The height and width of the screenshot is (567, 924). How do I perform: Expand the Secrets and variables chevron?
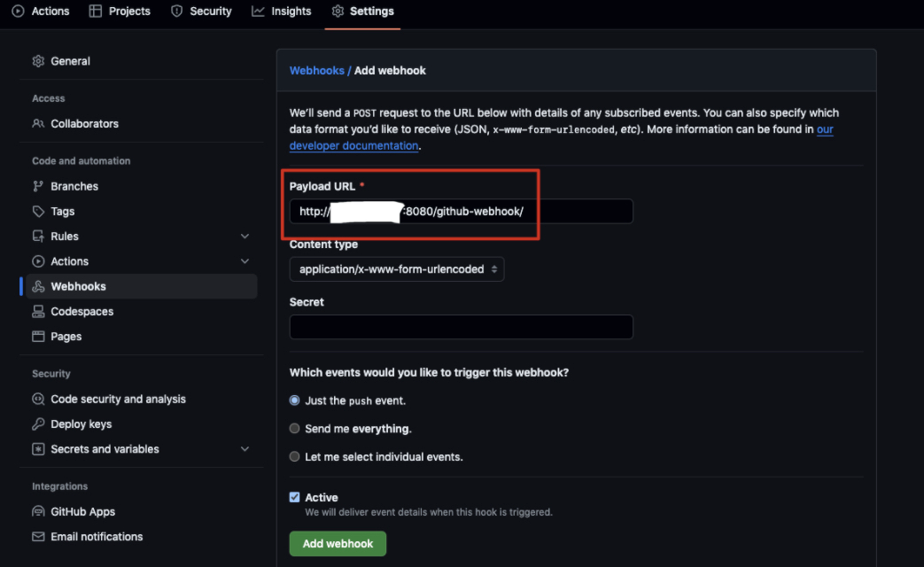[x=245, y=449]
